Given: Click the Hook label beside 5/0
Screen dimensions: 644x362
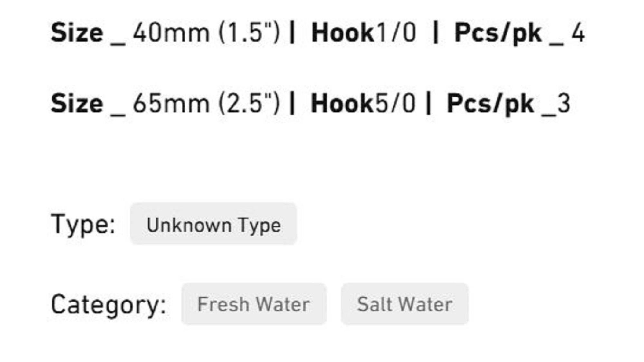Looking at the screenshot, I should [342, 104].
